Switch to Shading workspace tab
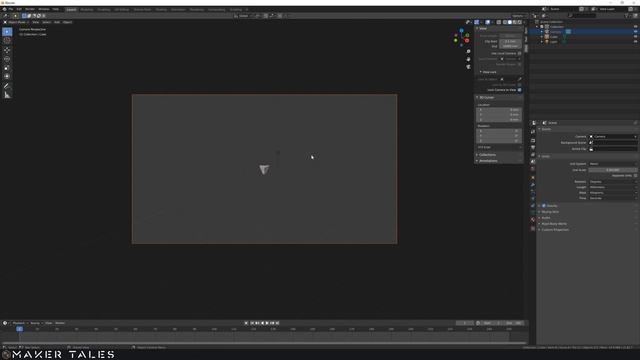Viewport: 640px width, 360px height. [161, 9]
